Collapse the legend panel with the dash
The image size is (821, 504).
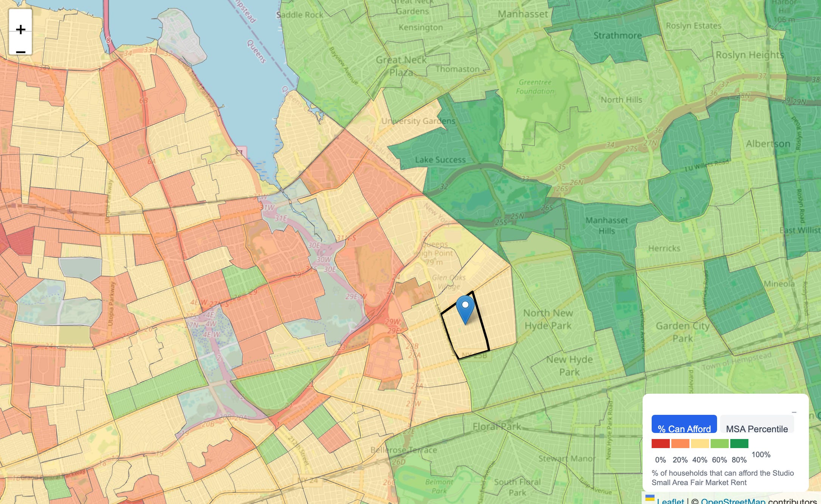[794, 412]
